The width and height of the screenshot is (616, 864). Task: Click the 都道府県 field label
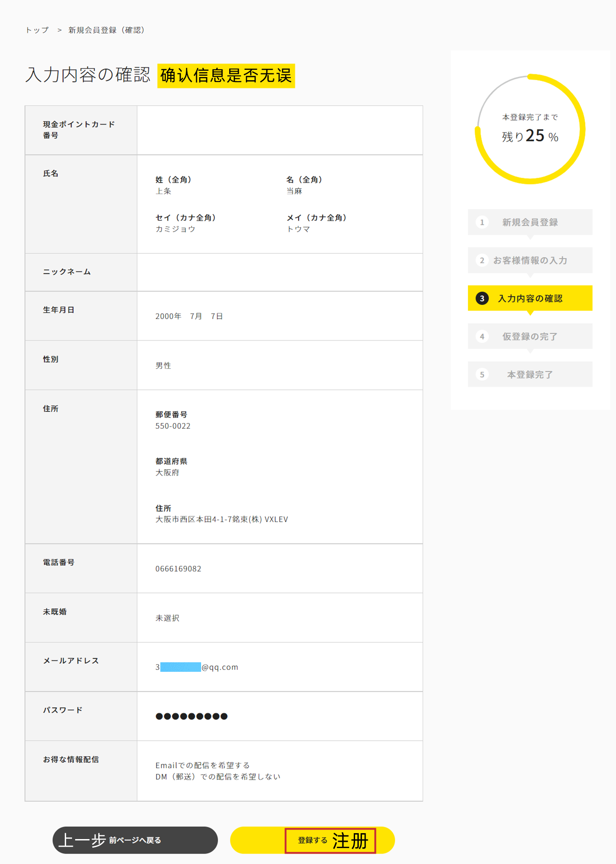coord(172,461)
